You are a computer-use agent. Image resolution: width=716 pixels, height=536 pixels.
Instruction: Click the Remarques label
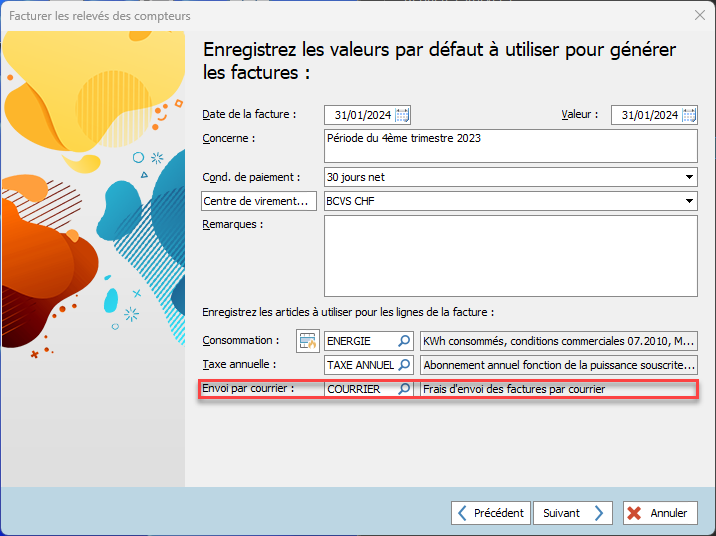click(x=232, y=224)
